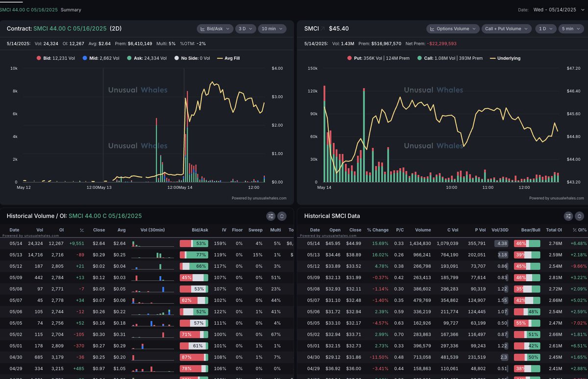Click the +9,551 OI change cell
588x379 pixels.
(x=77, y=243)
